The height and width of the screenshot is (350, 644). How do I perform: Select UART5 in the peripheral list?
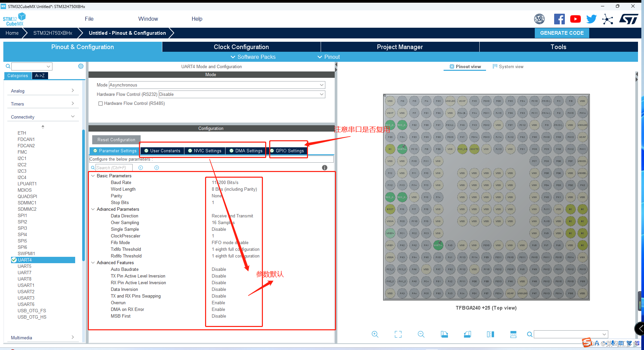[x=24, y=266]
